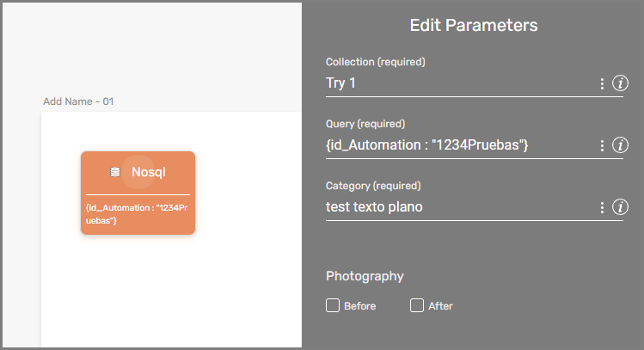Open info icon for Category field
The width and height of the screenshot is (644, 350).
[620, 207]
